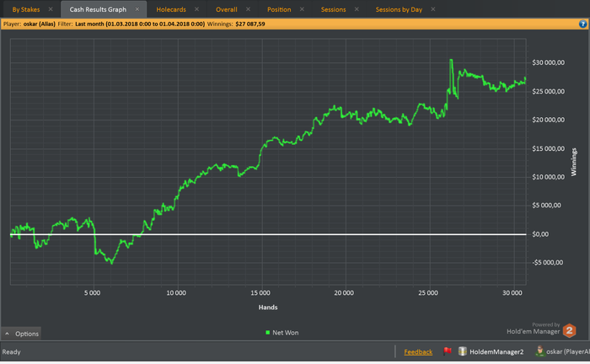590x364 pixels.
Task: Close the Cash Results Graph tab
Action: pyautogui.click(x=137, y=9)
